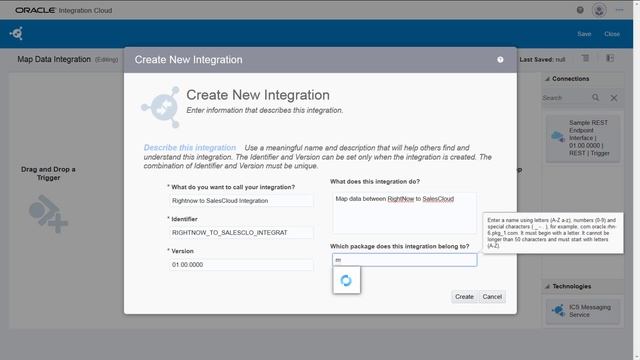Click the Version input field
The height and width of the screenshot is (360, 640).
[x=241, y=264]
